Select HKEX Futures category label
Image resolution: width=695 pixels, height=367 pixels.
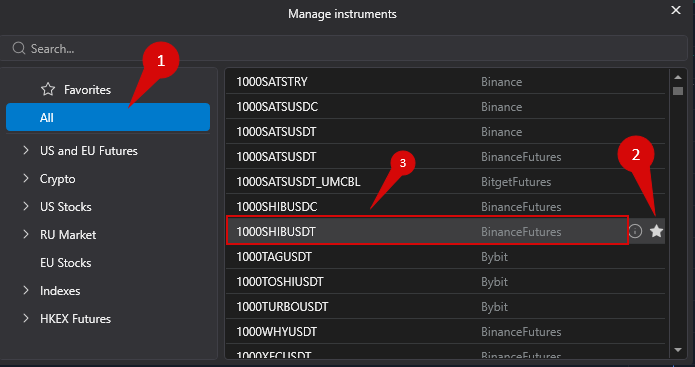point(75,319)
